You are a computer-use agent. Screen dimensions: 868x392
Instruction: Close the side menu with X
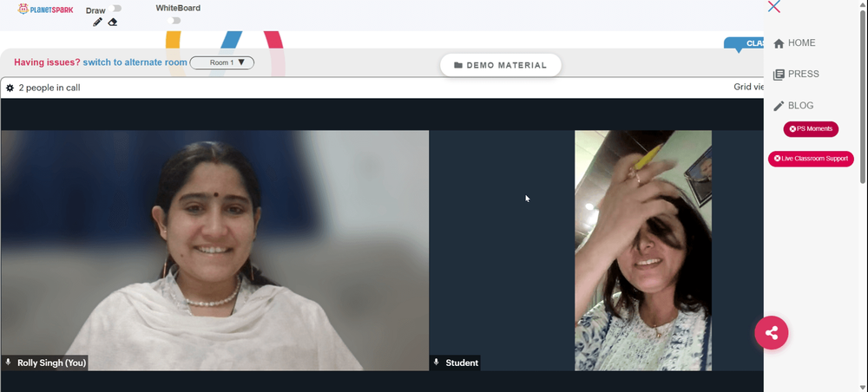pos(774,7)
